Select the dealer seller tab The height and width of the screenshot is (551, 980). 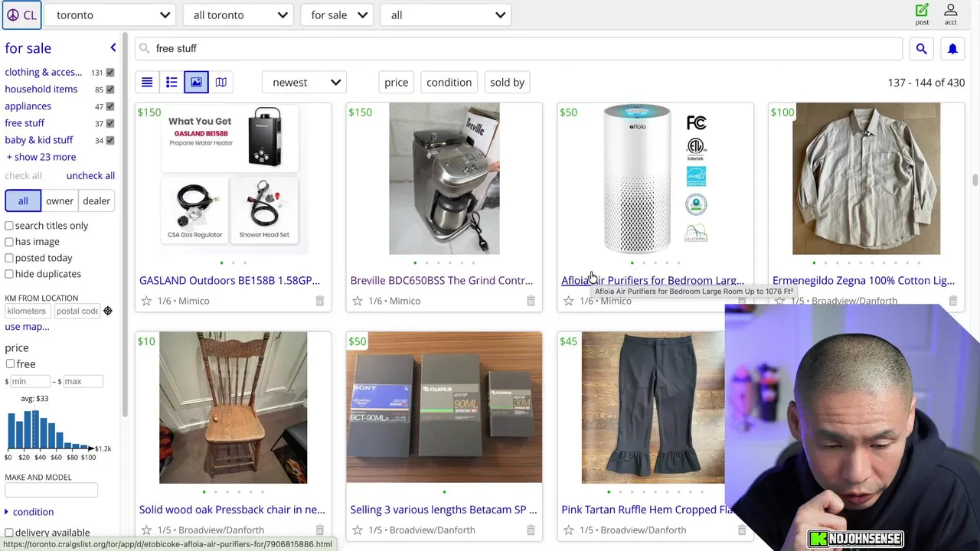96,201
